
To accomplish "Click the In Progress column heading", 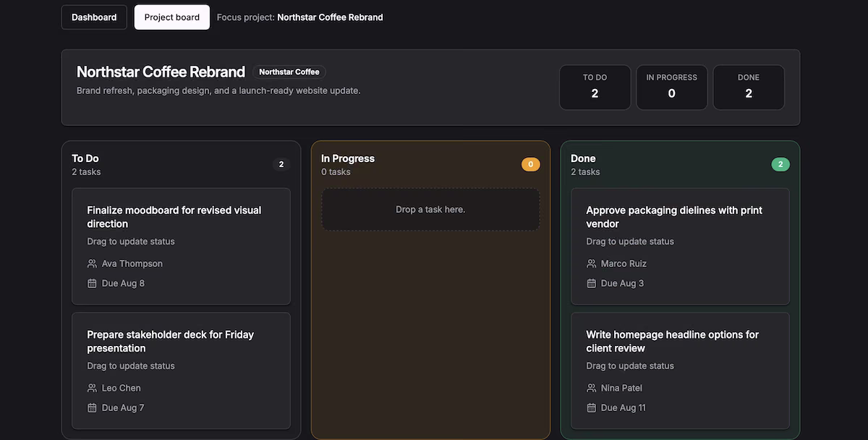I will point(348,158).
